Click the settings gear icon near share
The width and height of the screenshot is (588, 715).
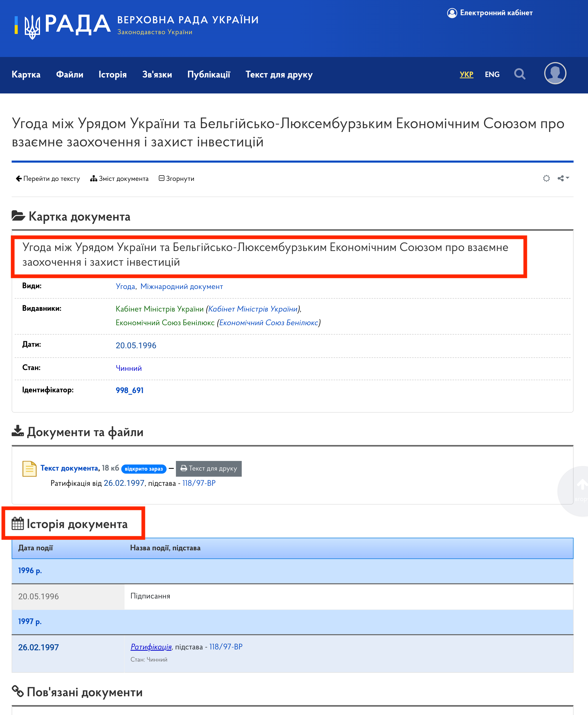546,178
